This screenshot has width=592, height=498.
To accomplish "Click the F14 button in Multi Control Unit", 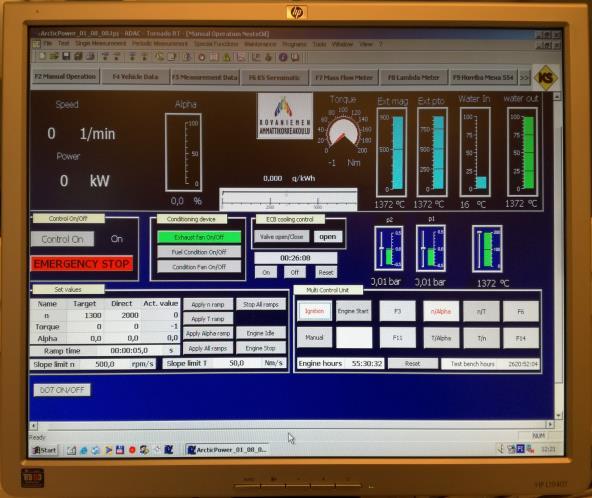I will 521,338.
